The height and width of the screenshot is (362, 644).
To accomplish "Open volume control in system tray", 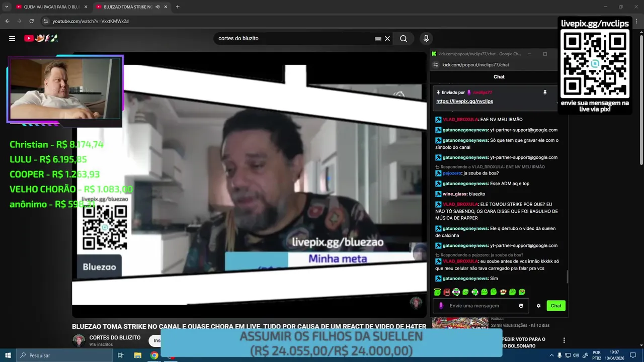I will click(576, 355).
